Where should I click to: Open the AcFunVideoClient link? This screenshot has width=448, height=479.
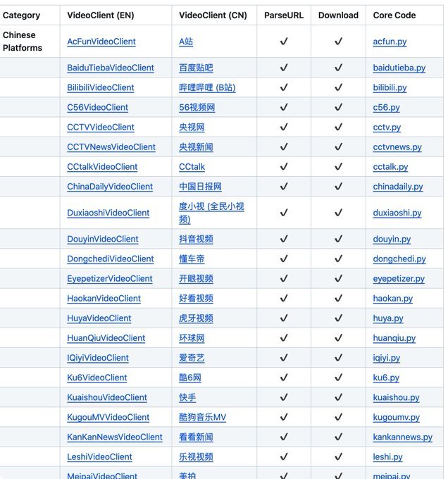point(101,42)
